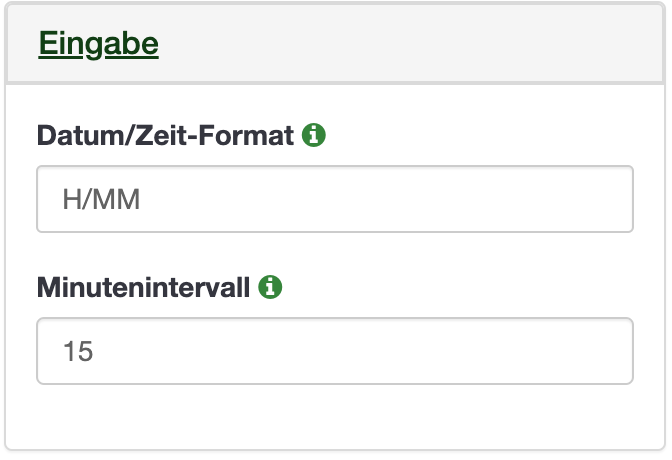The height and width of the screenshot is (460, 672).
Task: Click header space right of Eingabe title
Action: point(411,43)
